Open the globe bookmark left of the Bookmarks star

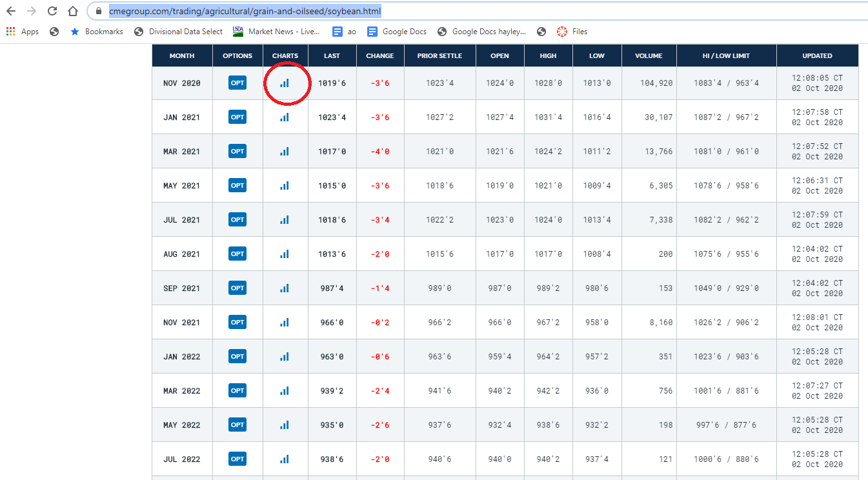(x=54, y=32)
